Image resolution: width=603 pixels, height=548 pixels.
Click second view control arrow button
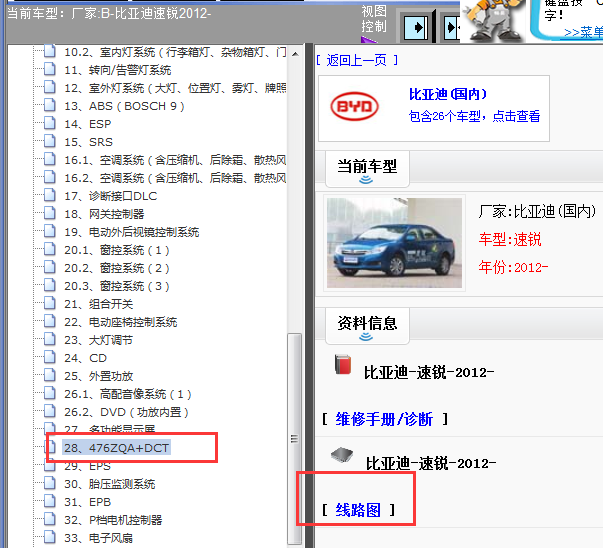pos(452,28)
